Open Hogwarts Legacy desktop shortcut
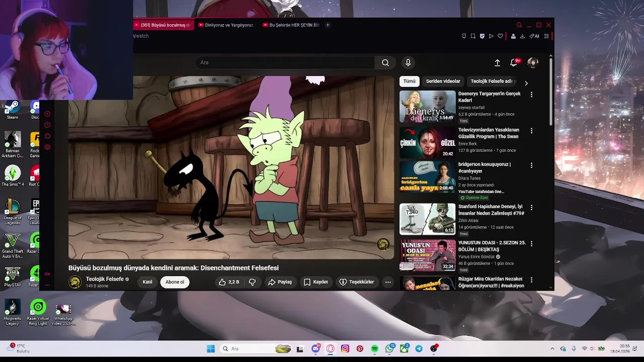The width and height of the screenshot is (644, 362). pos(13,312)
